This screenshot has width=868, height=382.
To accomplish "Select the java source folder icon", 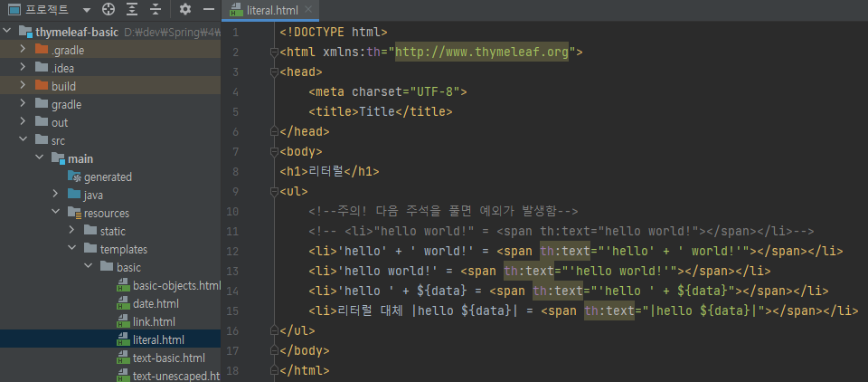I will coord(74,195).
